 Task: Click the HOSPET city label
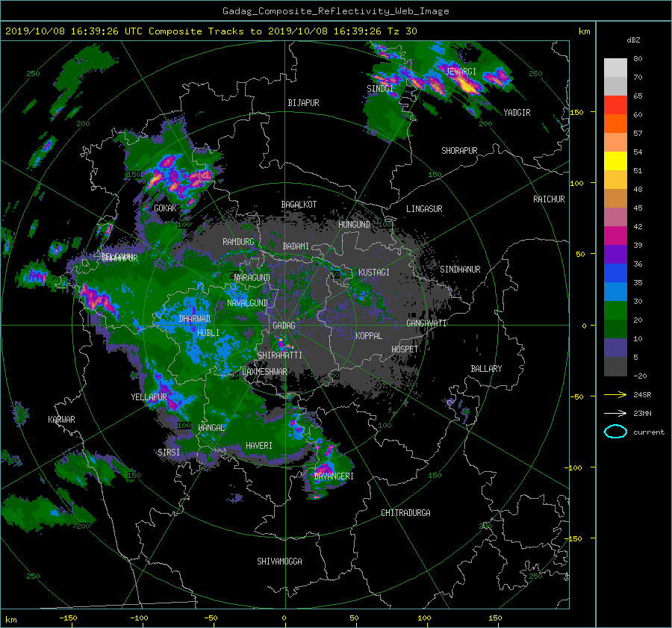[x=405, y=349]
